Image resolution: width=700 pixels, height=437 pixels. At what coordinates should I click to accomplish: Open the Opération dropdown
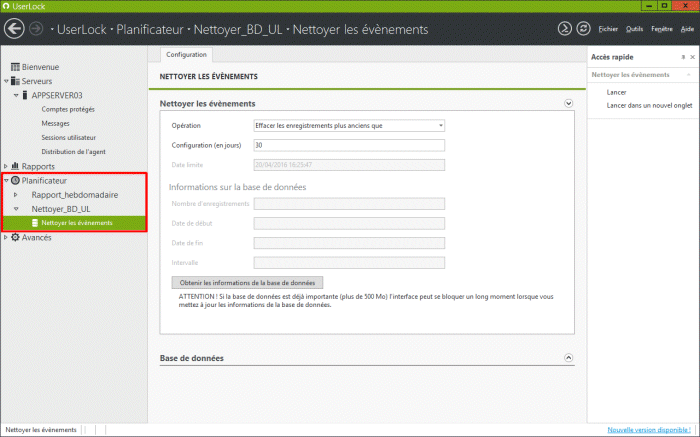441,125
